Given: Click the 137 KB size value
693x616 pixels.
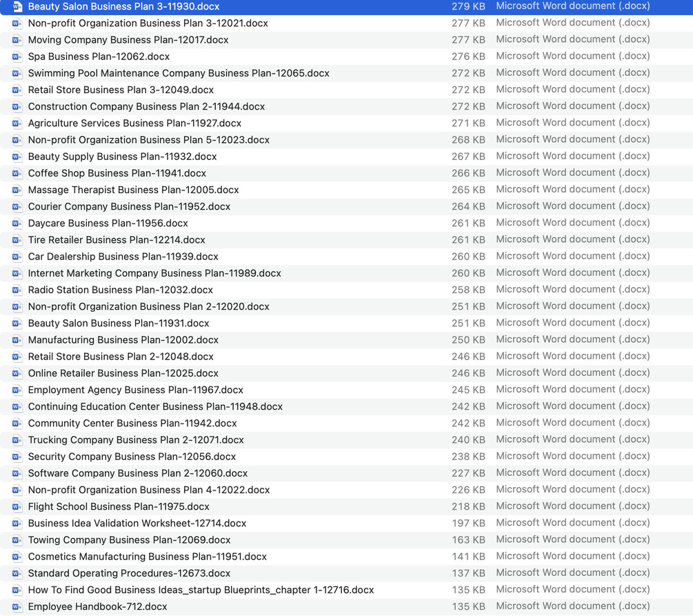Looking at the screenshot, I should click(x=468, y=573).
